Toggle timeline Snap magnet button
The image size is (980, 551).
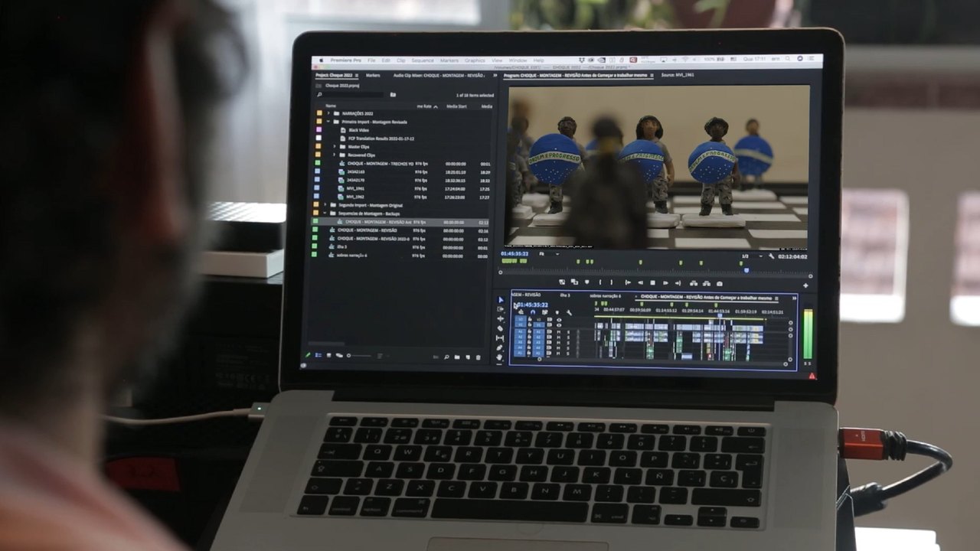(532, 313)
